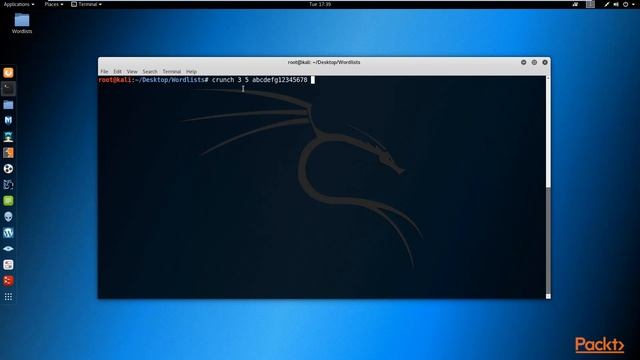Open the File menu in the terminal
640x360 pixels.
104,71
